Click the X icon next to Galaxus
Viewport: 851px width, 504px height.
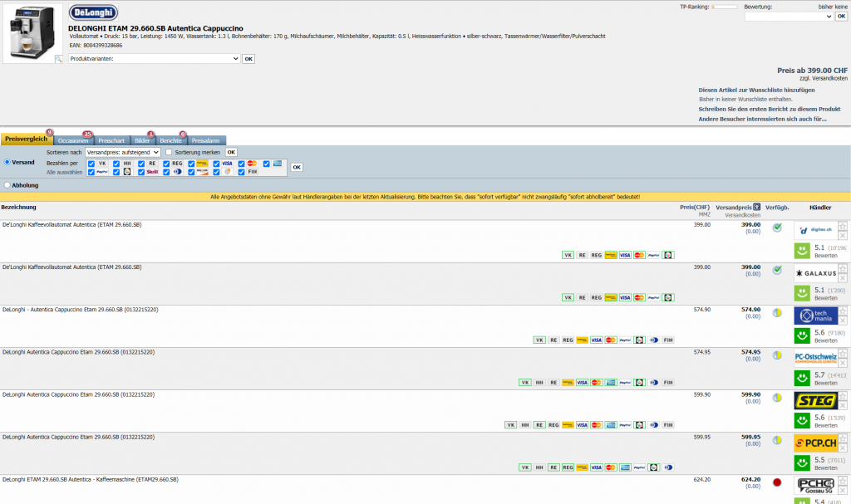tap(843, 277)
